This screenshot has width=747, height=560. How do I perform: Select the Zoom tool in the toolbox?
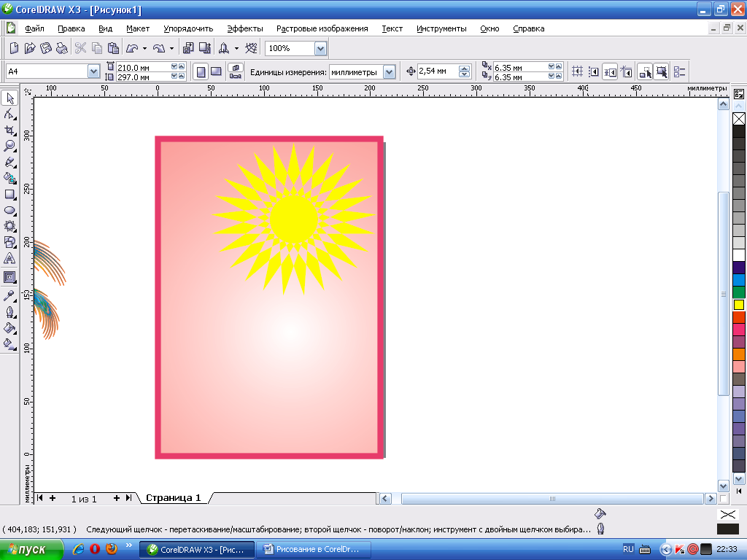tap(10, 146)
